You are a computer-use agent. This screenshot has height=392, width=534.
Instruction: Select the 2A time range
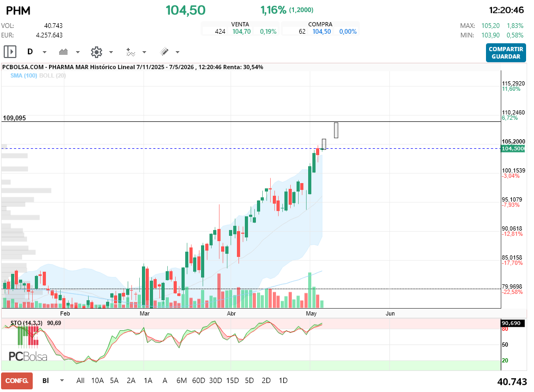[x=131, y=380]
